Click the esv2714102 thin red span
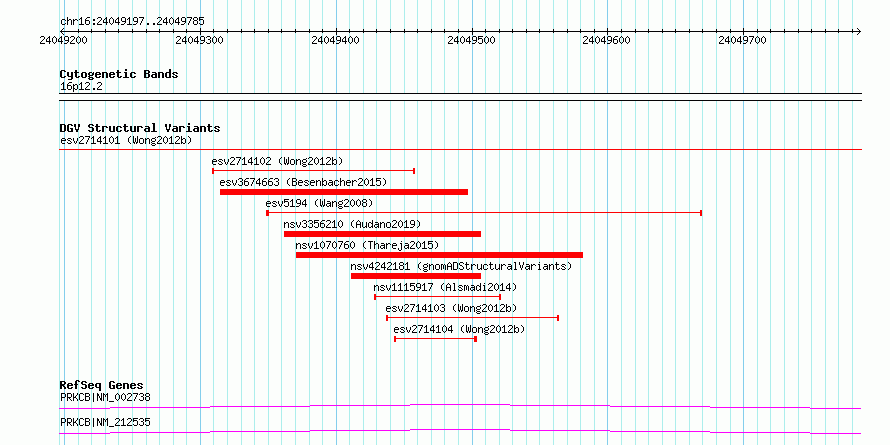The width and height of the screenshot is (890, 445). [x=313, y=170]
